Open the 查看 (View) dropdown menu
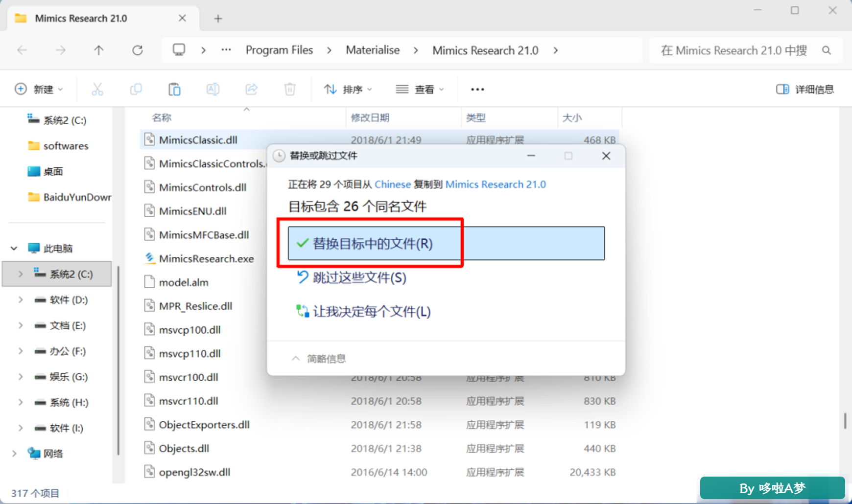Image resolution: width=852 pixels, height=504 pixels. pyautogui.click(x=420, y=89)
